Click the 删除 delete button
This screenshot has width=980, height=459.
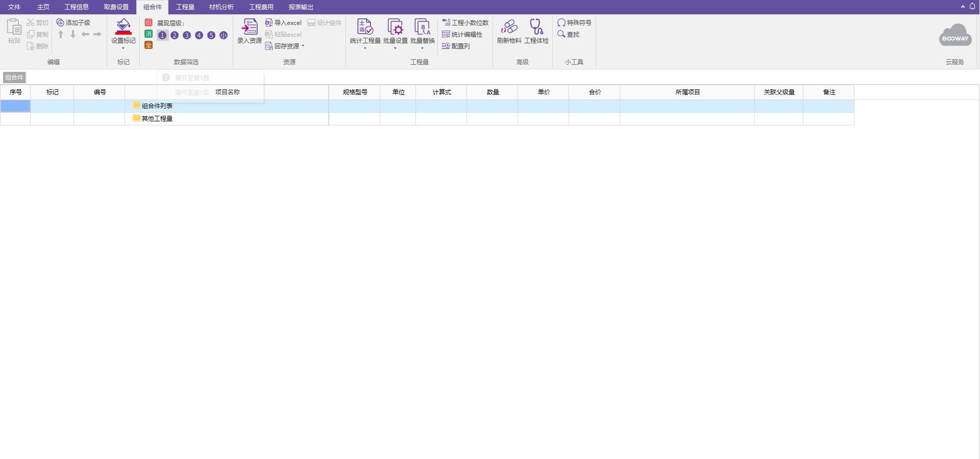(x=38, y=46)
